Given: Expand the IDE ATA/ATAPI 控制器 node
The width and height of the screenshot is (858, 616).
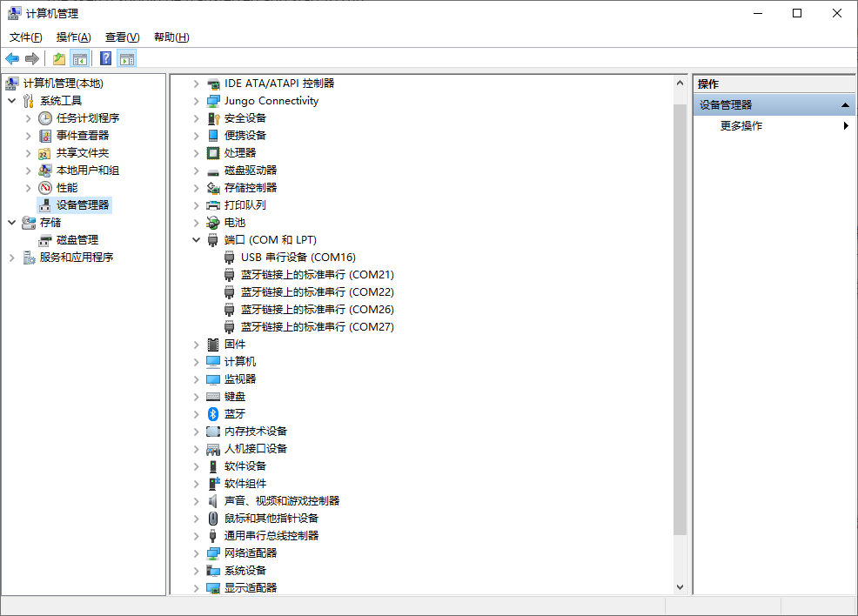Looking at the screenshot, I should [197, 84].
